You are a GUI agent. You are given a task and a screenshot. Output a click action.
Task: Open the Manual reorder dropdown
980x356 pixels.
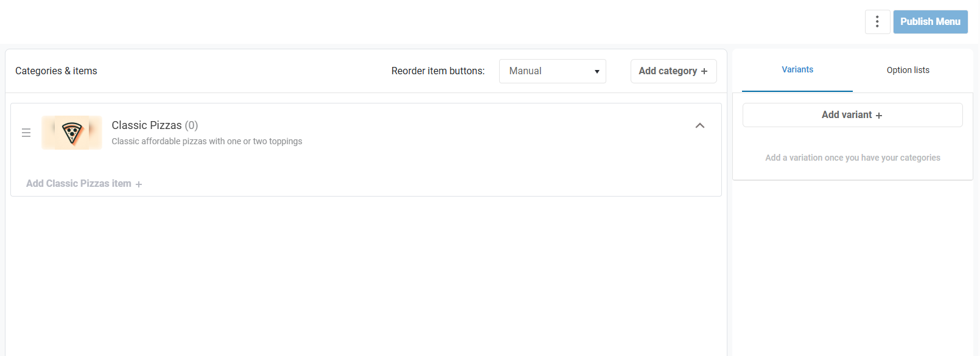[x=551, y=71]
